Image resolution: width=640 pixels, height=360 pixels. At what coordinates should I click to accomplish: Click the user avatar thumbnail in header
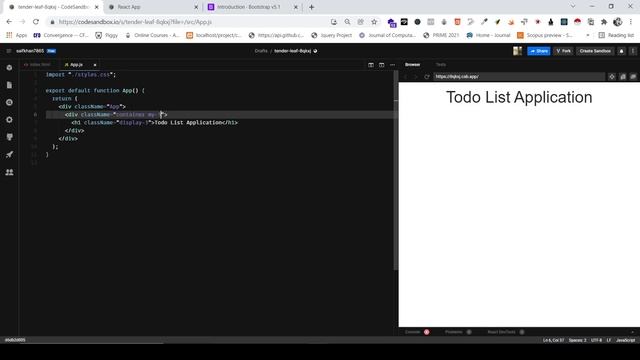517,51
